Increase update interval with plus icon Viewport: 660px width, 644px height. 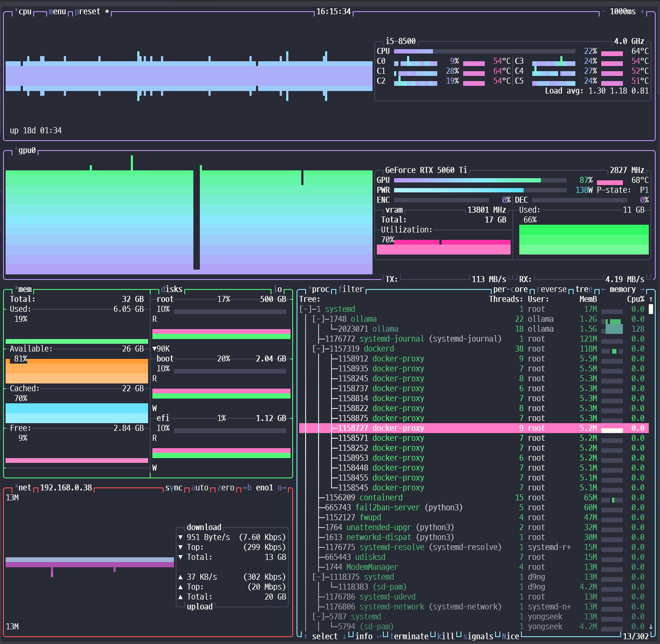[x=642, y=12]
